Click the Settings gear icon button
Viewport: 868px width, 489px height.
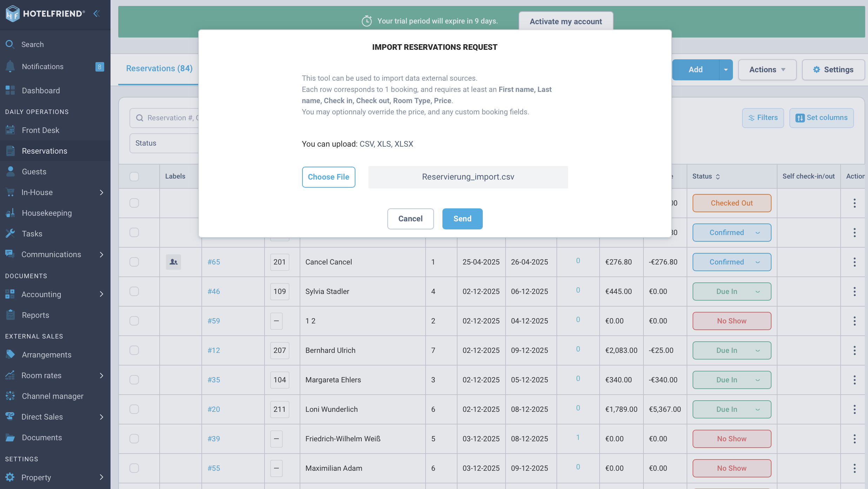pyautogui.click(x=833, y=69)
